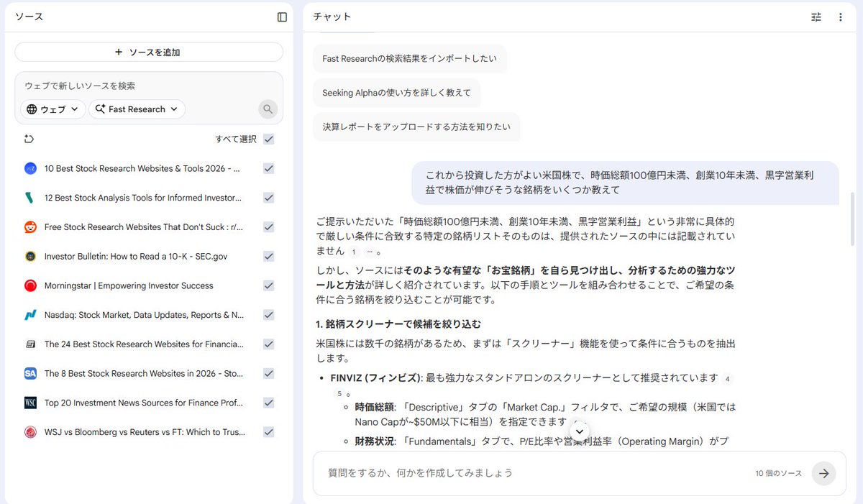Click the Reddit favicon for Free Stock Research
The width and height of the screenshot is (863, 504).
pos(30,227)
